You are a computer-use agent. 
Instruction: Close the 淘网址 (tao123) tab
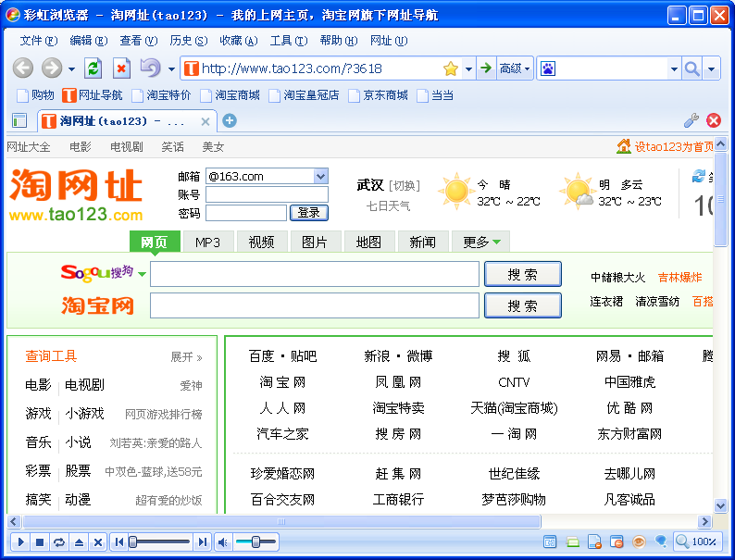pyautogui.click(x=205, y=122)
